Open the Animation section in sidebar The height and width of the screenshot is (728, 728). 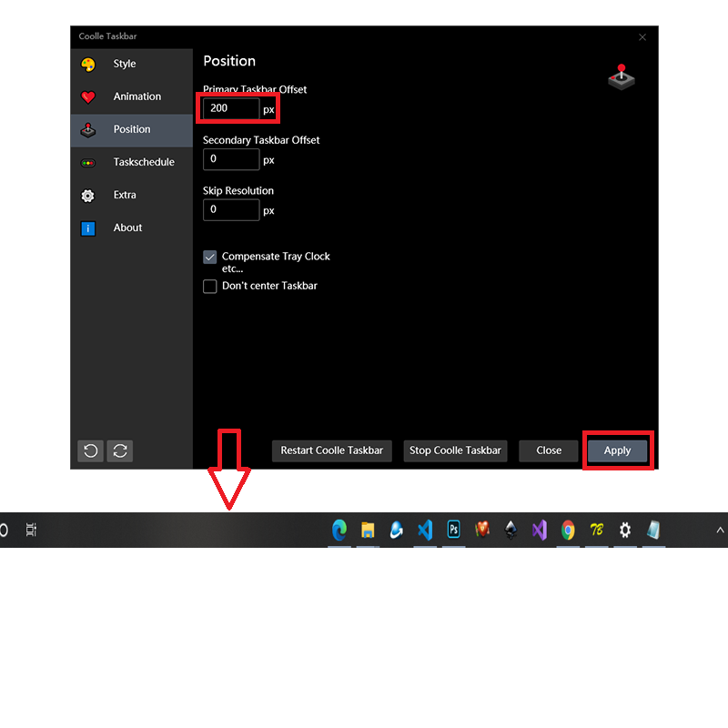click(x=136, y=96)
